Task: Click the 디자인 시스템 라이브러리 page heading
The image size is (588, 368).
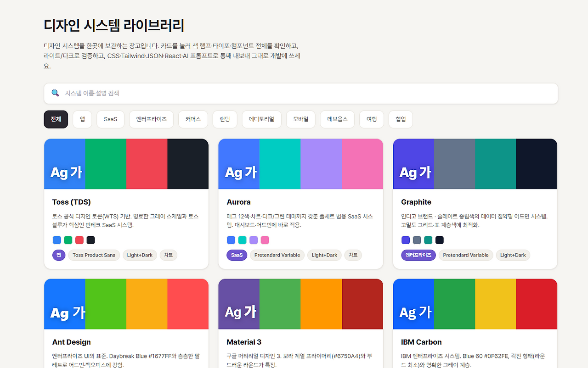Action: click(x=114, y=25)
